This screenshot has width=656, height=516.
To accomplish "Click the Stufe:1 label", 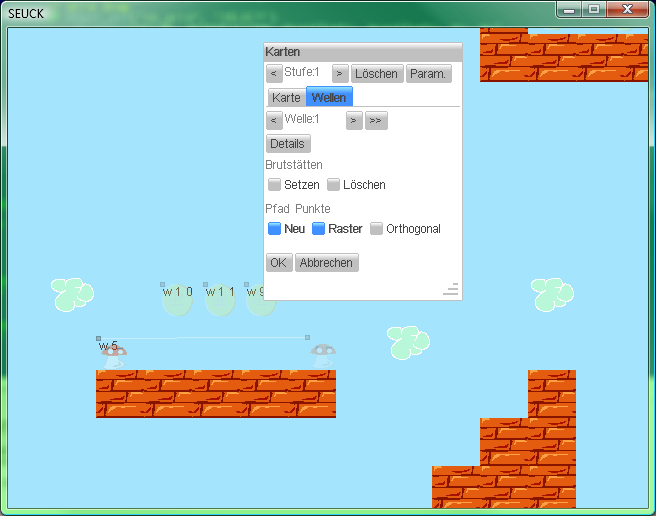I will tap(302, 72).
